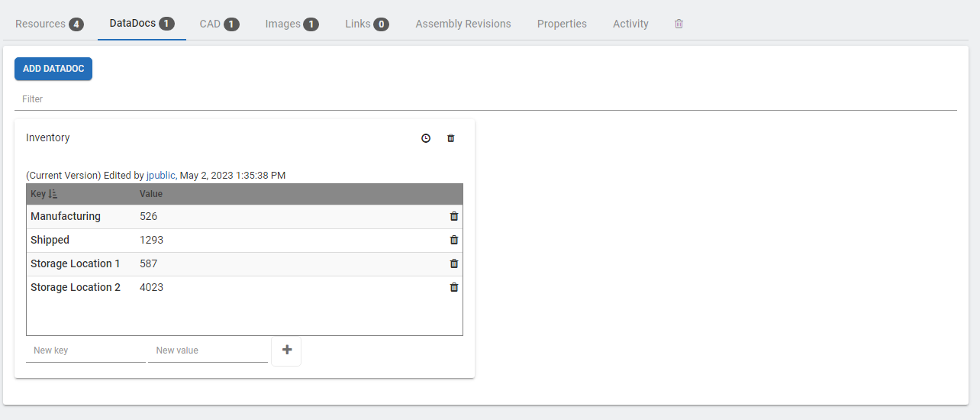The width and height of the screenshot is (980, 420).
Task: Switch to the Resources tab
Action: coord(49,24)
